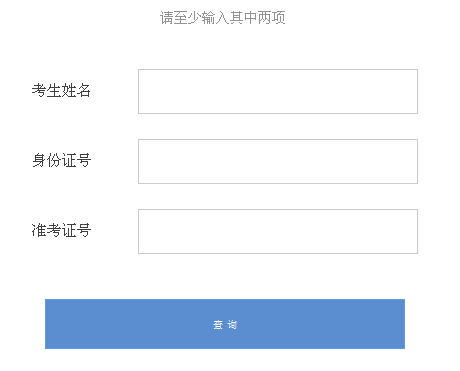Viewport: 460px width, 371px height.
Task: Activate the last empty text field
Action: tap(278, 231)
